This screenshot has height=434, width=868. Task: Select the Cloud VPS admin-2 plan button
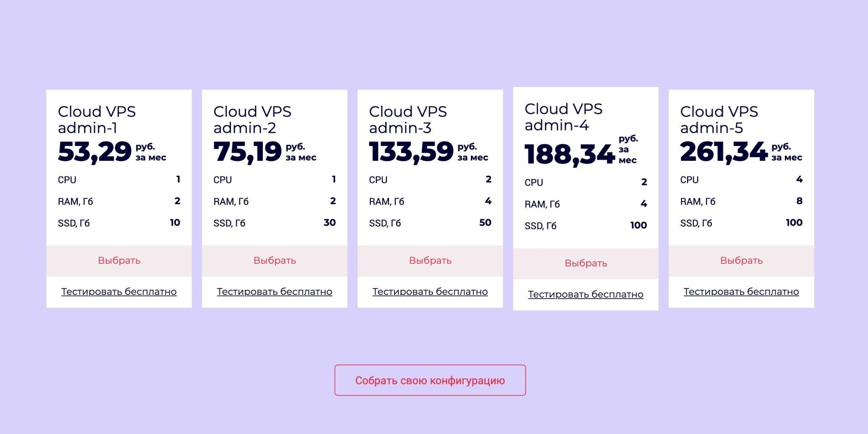pos(275,260)
